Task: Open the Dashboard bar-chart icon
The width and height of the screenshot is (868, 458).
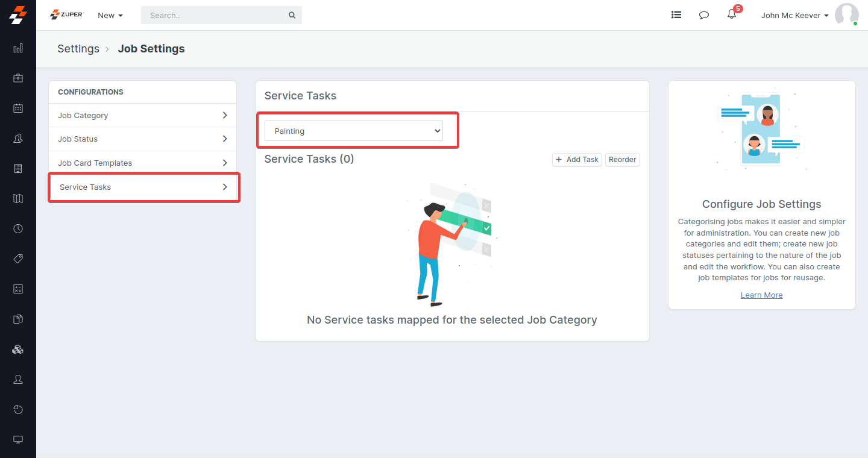Action: [x=17, y=48]
